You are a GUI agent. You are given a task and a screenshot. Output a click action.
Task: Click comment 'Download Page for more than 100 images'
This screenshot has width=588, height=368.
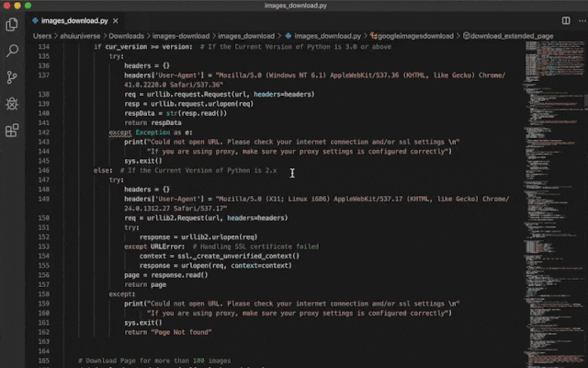(x=154, y=361)
